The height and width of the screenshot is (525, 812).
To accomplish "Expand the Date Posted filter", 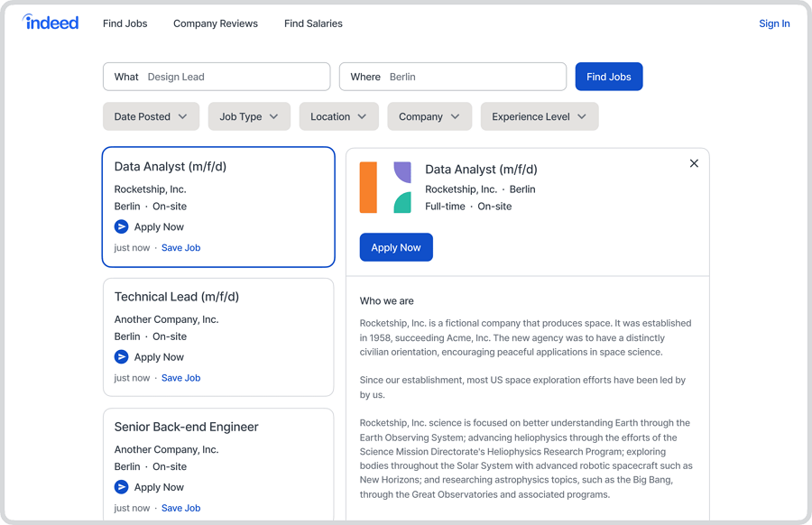I will [x=151, y=116].
